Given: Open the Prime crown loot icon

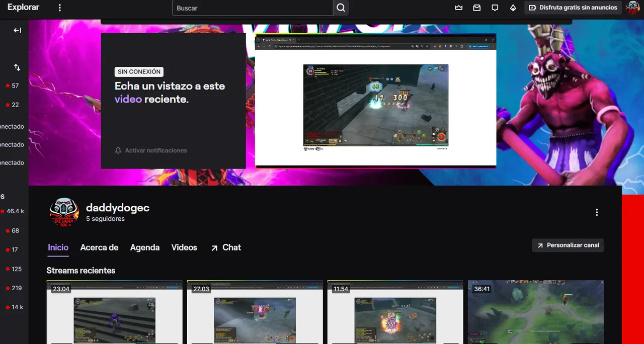Looking at the screenshot, I should (458, 8).
